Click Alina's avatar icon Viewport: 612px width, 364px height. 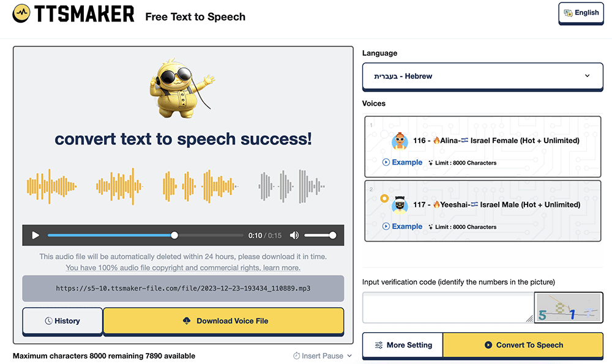[x=400, y=141]
